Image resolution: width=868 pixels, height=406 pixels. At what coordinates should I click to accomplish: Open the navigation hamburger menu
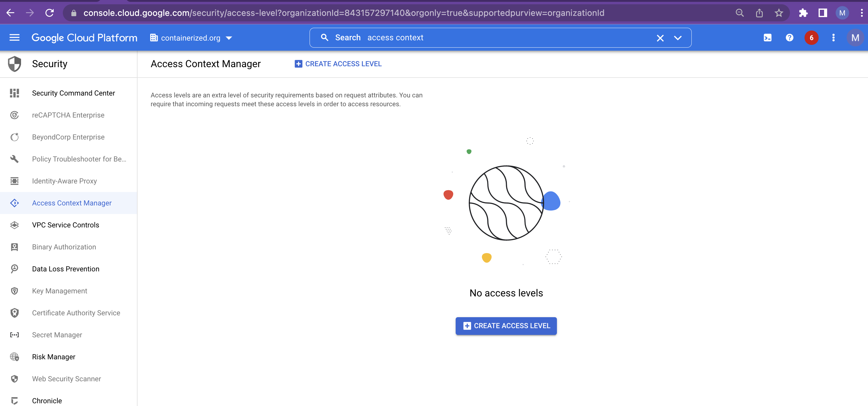point(15,38)
